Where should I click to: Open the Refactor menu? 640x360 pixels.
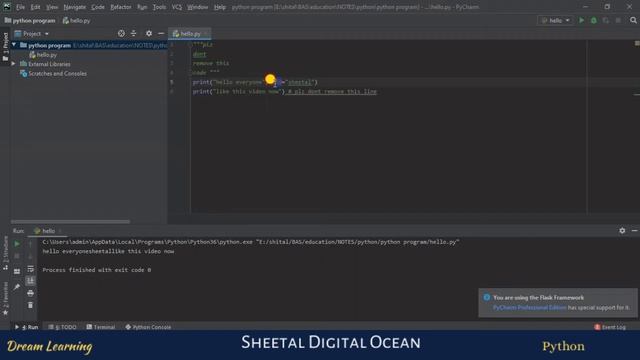(x=121, y=7)
